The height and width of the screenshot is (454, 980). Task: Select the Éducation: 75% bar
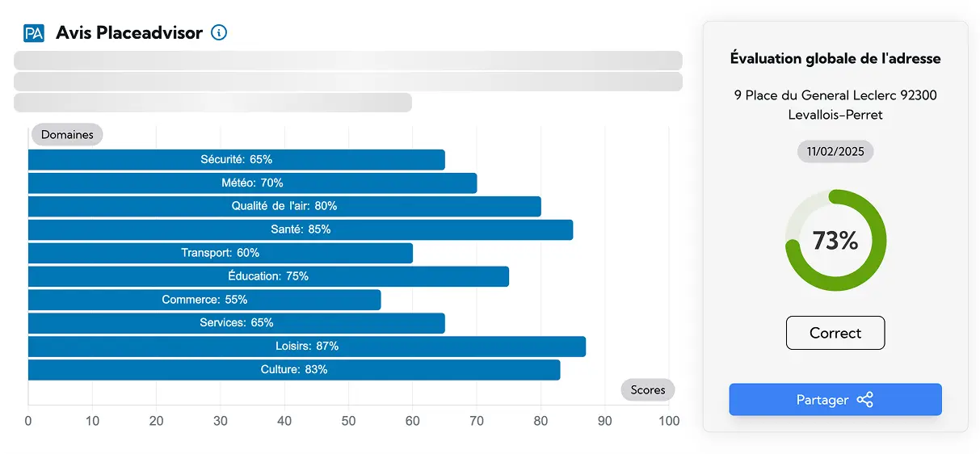tap(268, 276)
